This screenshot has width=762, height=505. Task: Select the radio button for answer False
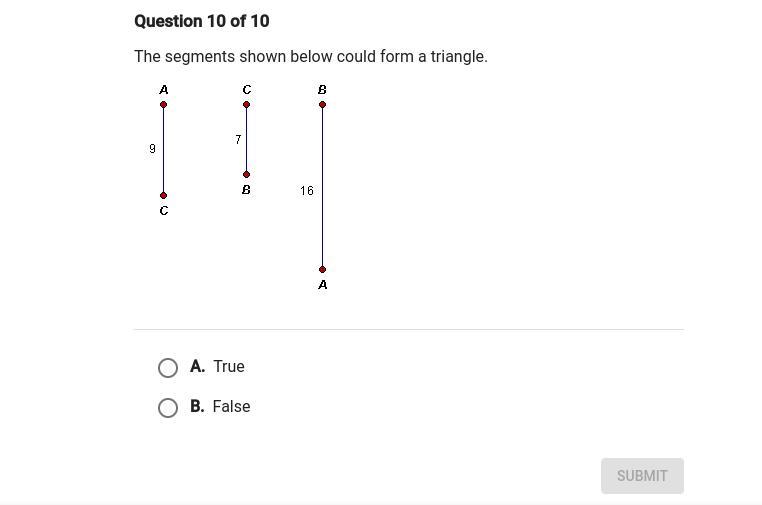[x=168, y=408]
